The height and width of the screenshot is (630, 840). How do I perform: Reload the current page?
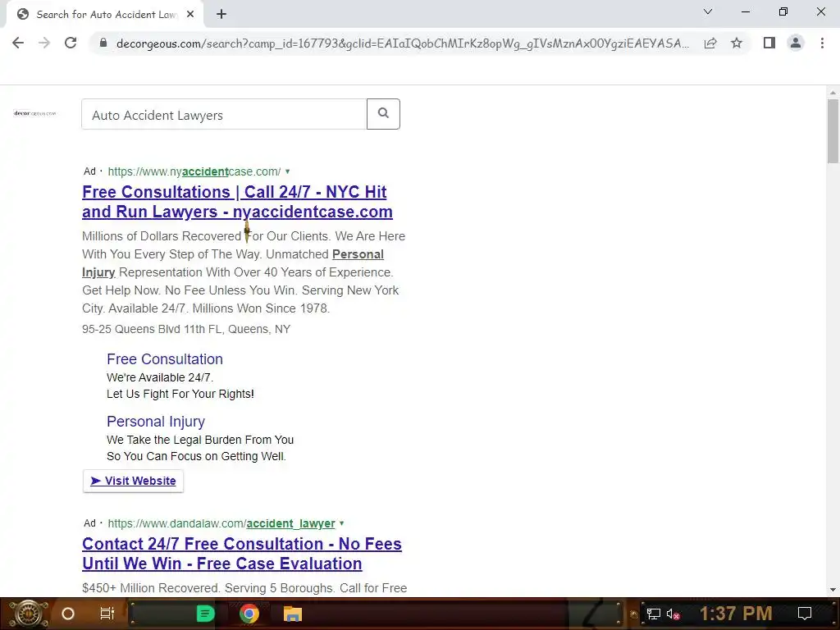tap(71, 43)
